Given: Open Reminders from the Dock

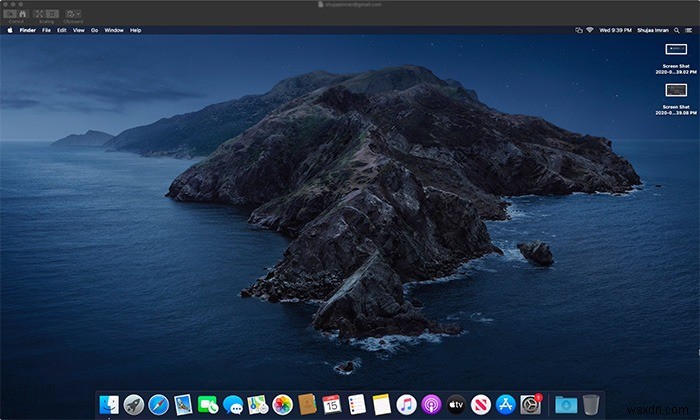Looking at the screenshot, I should tap(357, 405).
